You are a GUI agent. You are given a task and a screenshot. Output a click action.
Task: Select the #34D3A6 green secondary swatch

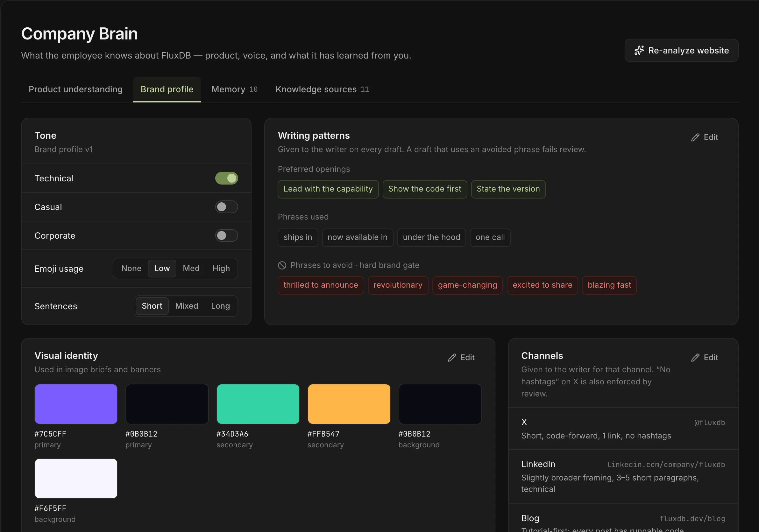click(x=258, y=404)
